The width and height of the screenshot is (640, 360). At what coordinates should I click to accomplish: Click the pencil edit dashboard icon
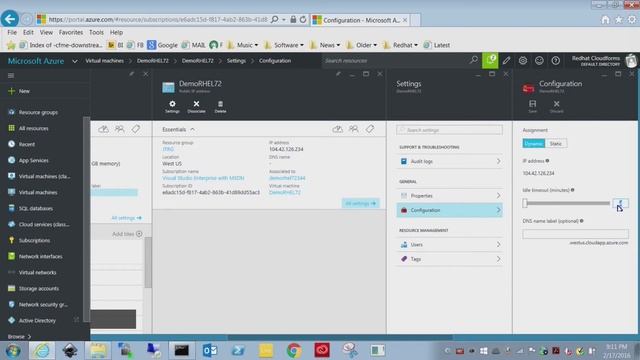click(x=507, y=60)
